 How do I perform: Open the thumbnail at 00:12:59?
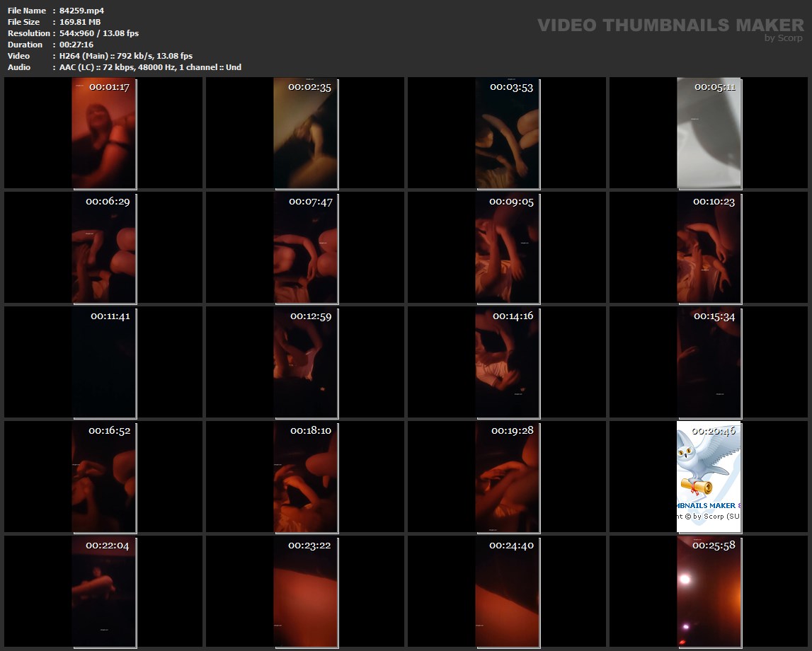[305, 362]
